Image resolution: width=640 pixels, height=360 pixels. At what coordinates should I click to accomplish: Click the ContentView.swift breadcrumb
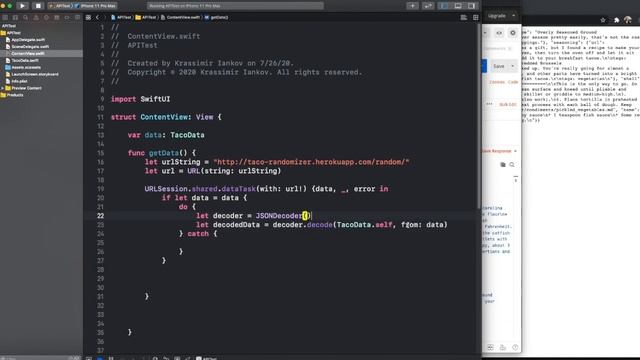[x=180, y=18]
